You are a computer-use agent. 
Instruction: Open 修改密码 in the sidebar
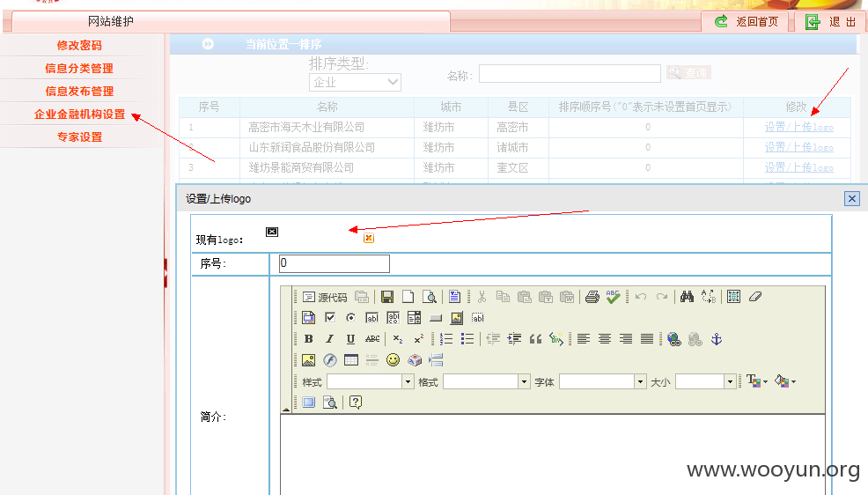pyautogui.click(x=80, y=46)
